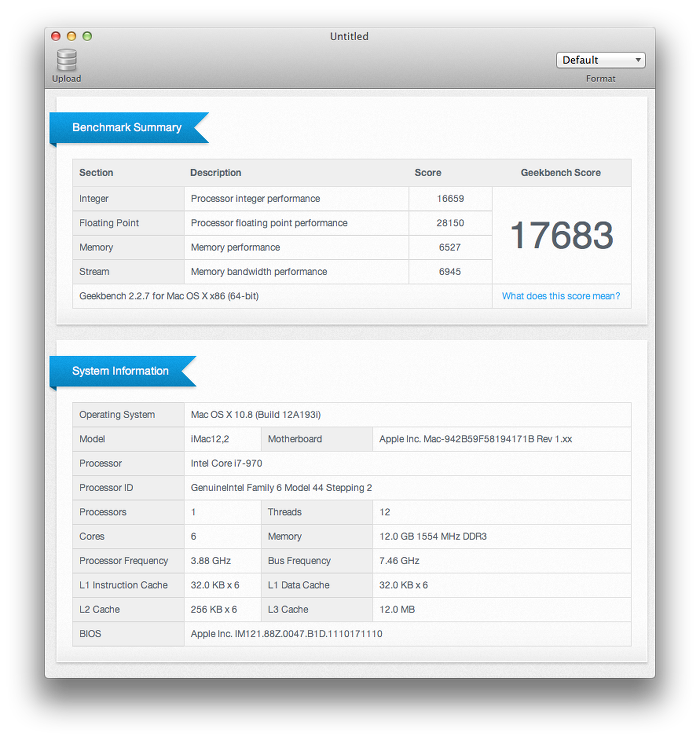Click the 'Memory performance' description cell
Screen dimensions: 700x740
click(296, 247)
